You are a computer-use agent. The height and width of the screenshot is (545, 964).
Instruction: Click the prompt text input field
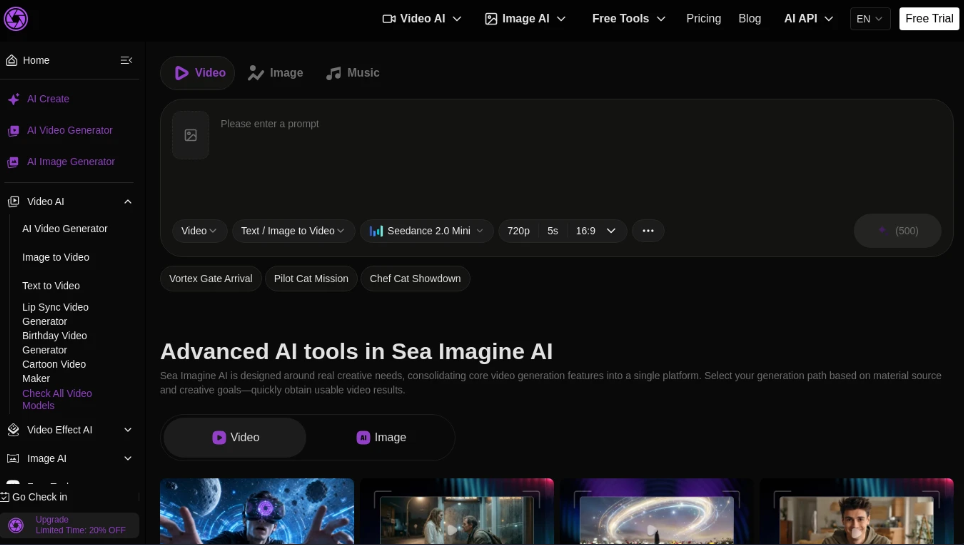pyautogui.click(x=578, y=160)
